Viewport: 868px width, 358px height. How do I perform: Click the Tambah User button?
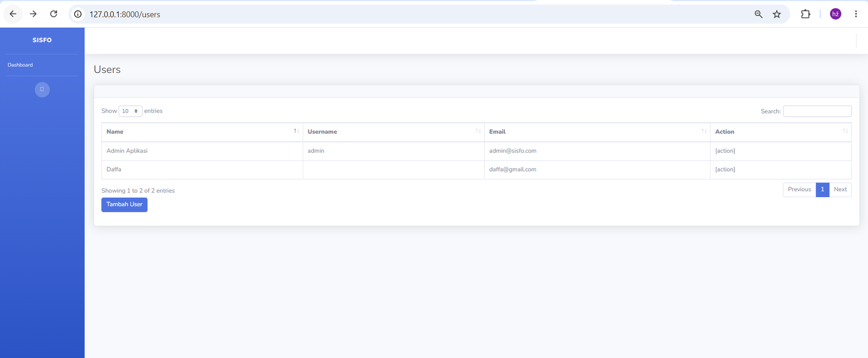[124, 204]
